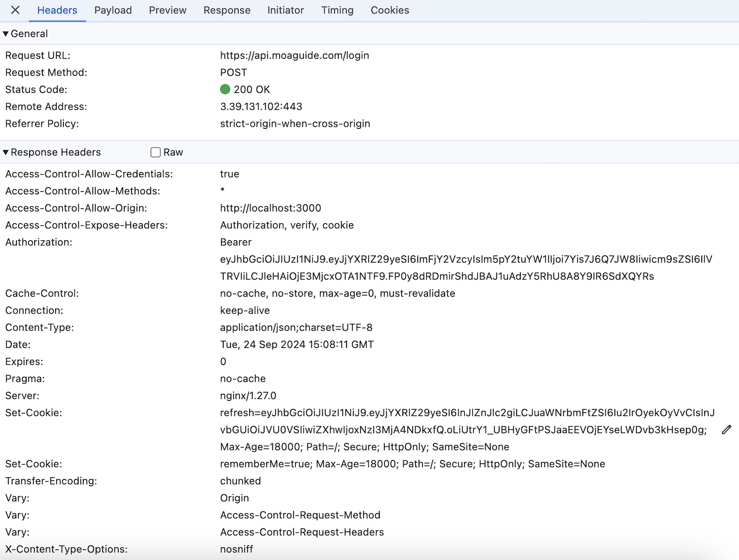Viewport: 739px width, 560px height.
Task: Click the Access-Control-Allow-Credentials header name
Action: pos(89,174)
